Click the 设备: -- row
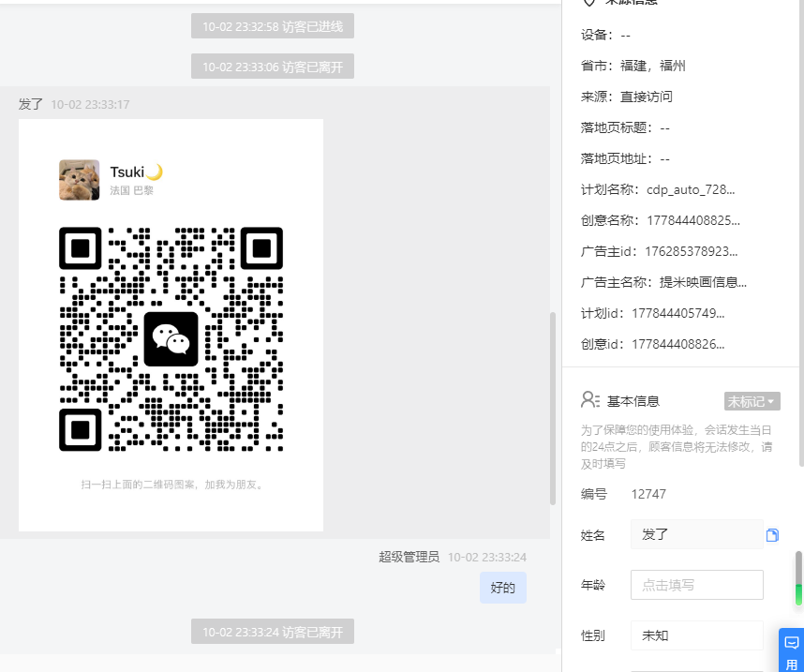The width and height of the screenshot is (804, 672). (605, 35)
